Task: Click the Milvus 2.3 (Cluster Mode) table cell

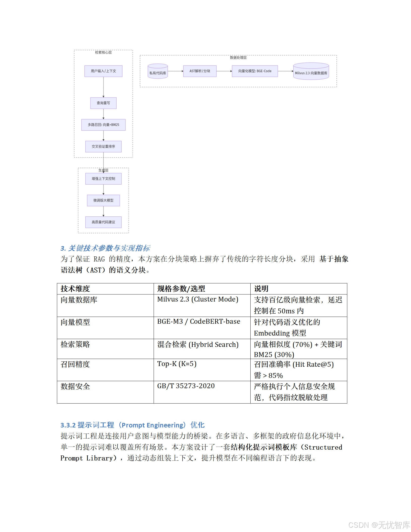Action: (197, 299)
